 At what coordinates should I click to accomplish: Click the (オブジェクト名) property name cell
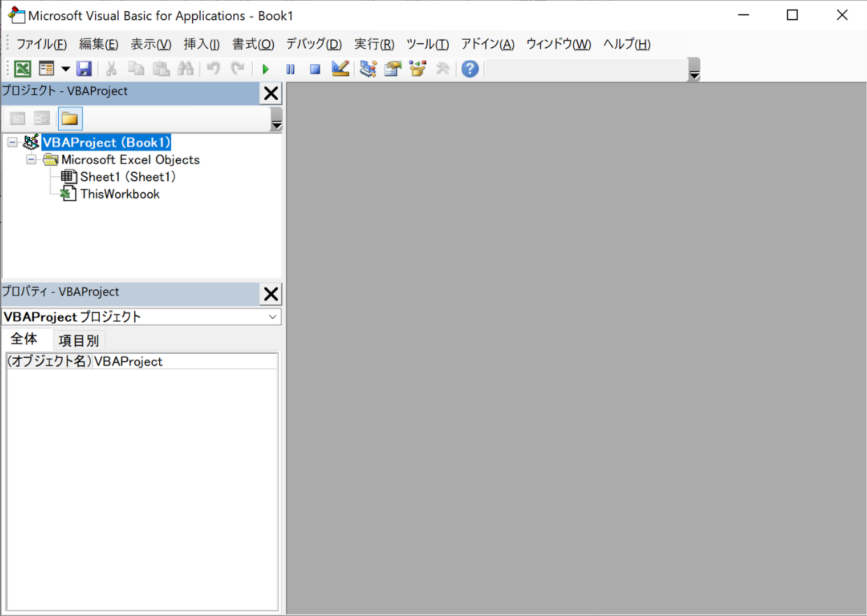coord(49,361)
